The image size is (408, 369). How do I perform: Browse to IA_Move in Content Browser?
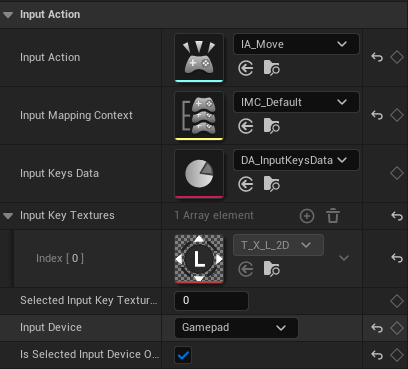coord(272,68)
